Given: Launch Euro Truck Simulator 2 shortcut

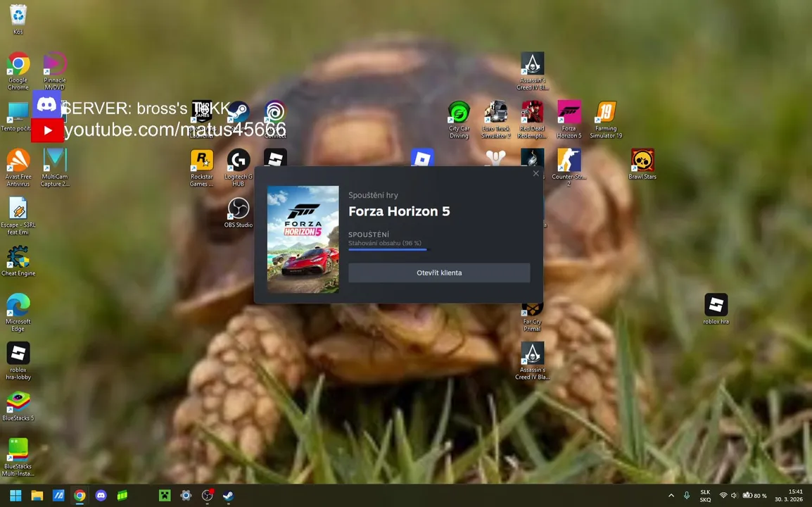Looking at the screenshot, I should tap(495, 120).
